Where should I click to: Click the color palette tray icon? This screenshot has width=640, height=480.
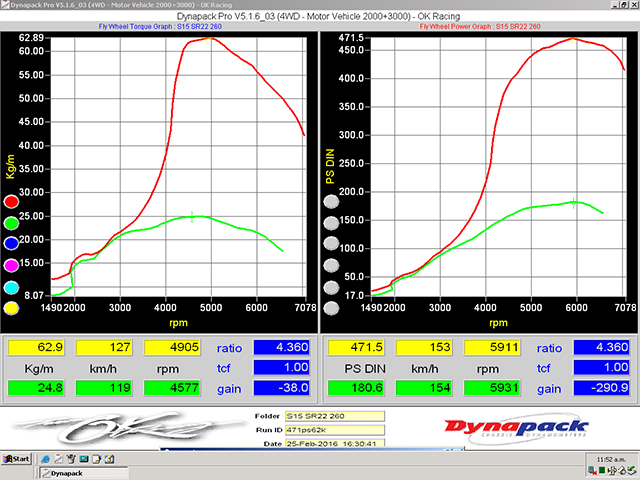(x=621, y=471)
